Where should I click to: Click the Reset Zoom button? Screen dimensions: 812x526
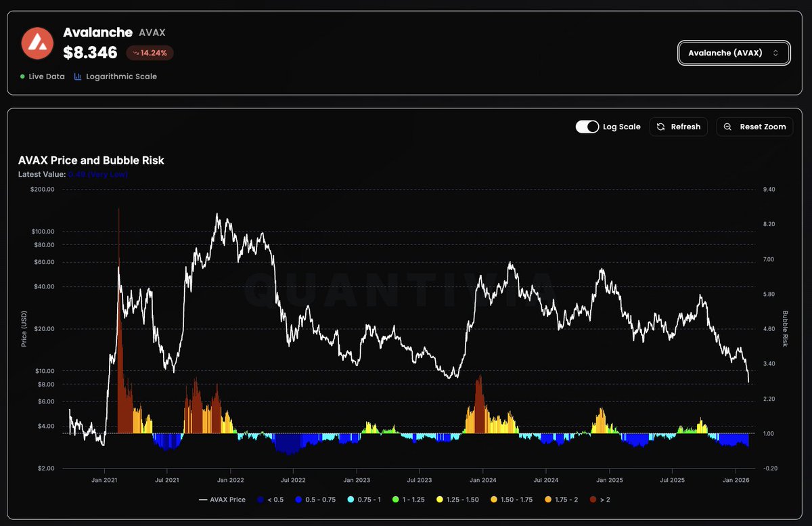click(x=754, y=127)
